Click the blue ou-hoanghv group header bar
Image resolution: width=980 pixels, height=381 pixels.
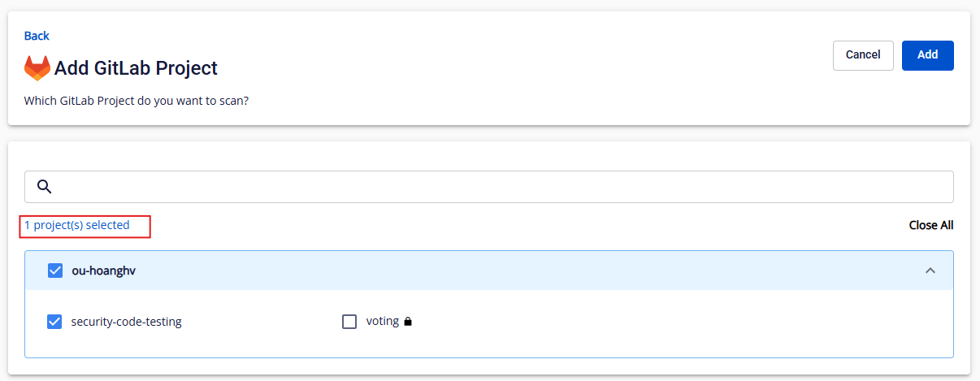[x=489, y=271]
